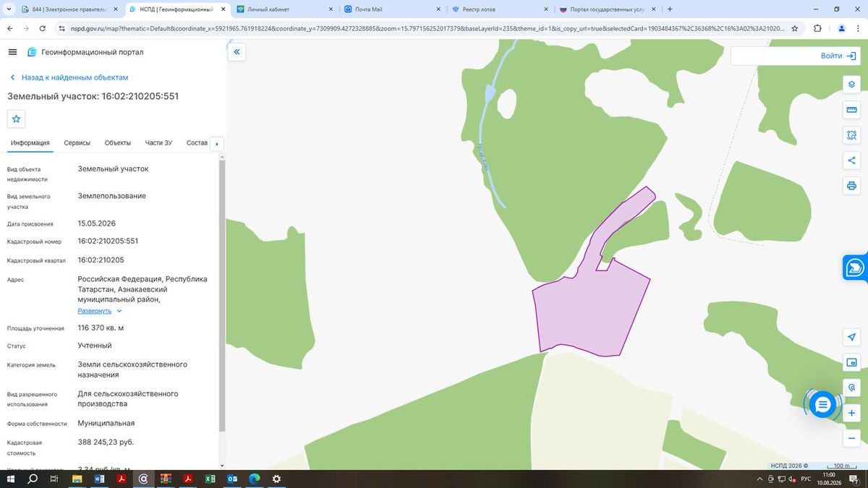Viewport: 868px width, 488px height.
Task: Click the ownership value Муниципальная
Action: [106, 424]
